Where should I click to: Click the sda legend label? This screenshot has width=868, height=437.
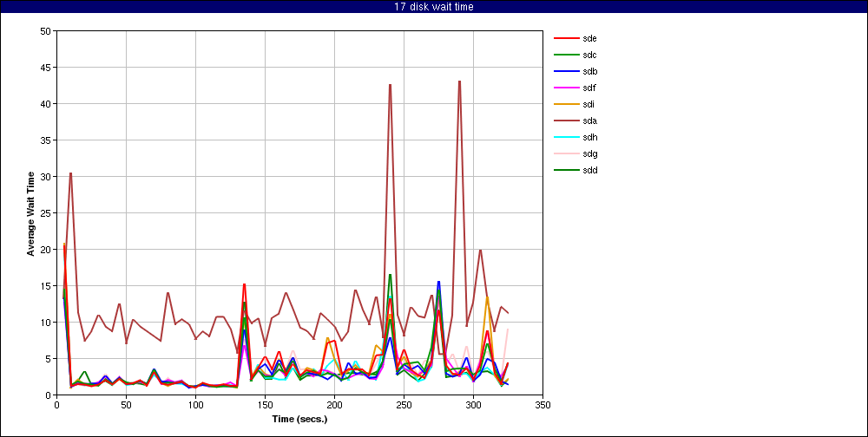(590, 121)
